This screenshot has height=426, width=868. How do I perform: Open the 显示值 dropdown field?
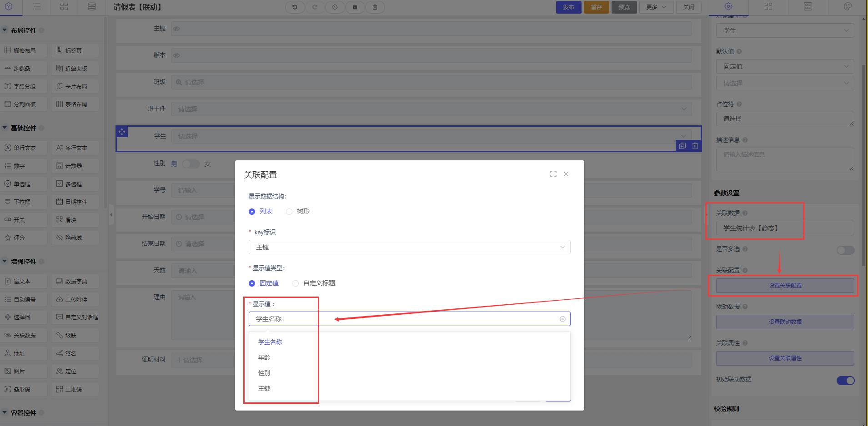pos(409,319)
